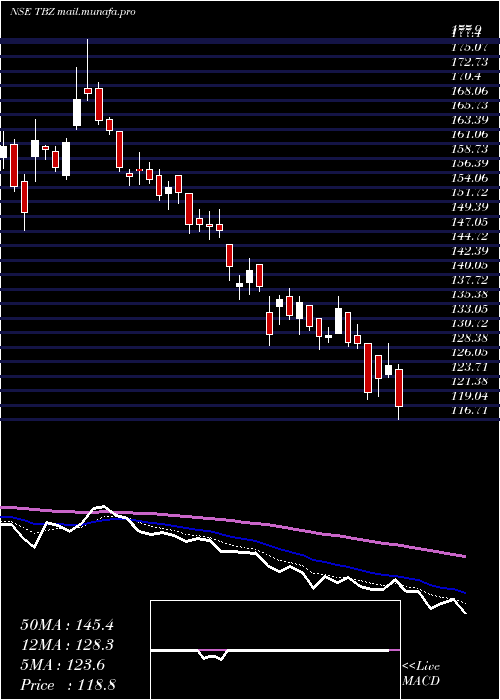Click the 123.71 price axis label
500x700 pixels.
(x=470, y=367)
